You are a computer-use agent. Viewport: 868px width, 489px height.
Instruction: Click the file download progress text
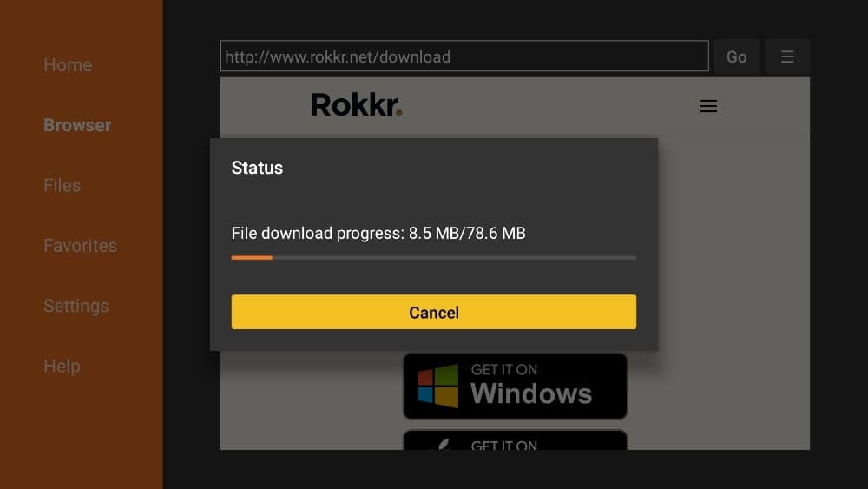pos(378,233)
